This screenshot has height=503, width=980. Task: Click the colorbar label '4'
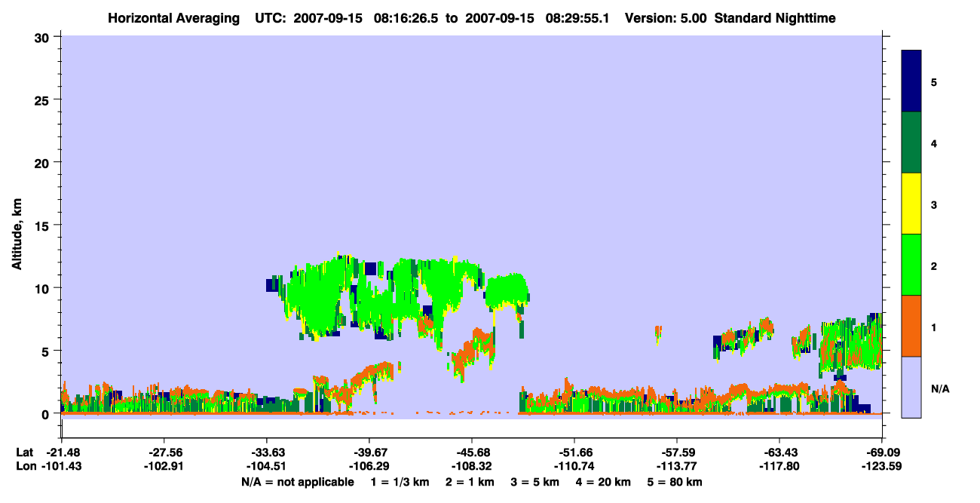pyautogui.click(x=934, y=143)
